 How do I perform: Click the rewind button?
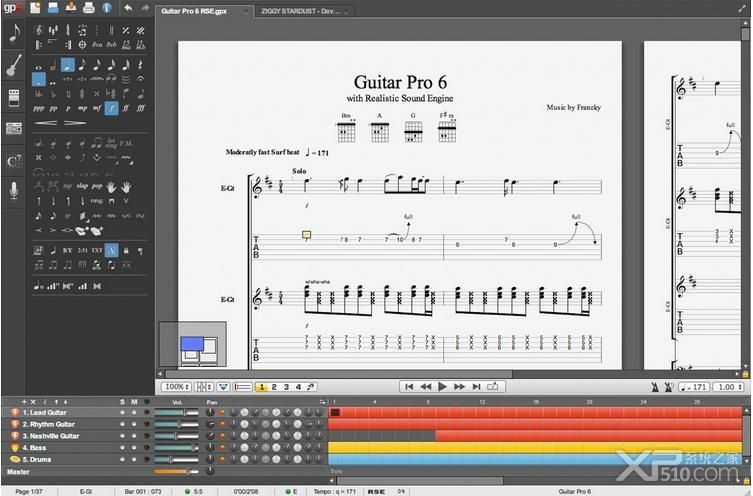pyautogui.click(x=425, y=387)
